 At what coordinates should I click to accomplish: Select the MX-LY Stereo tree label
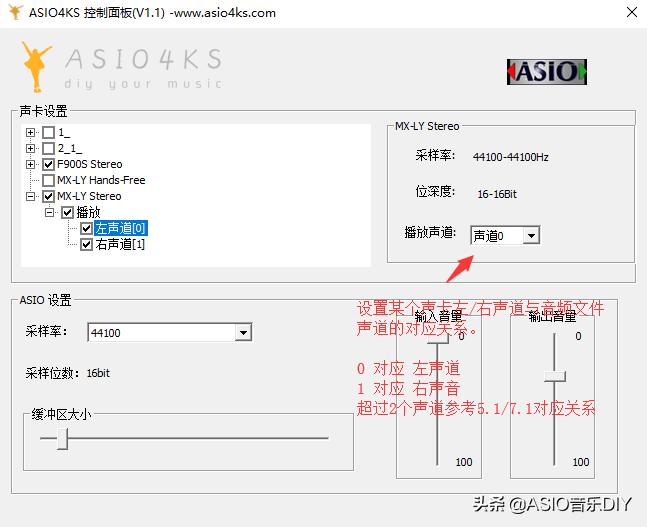pyautogui.click(x=89, y=196)
